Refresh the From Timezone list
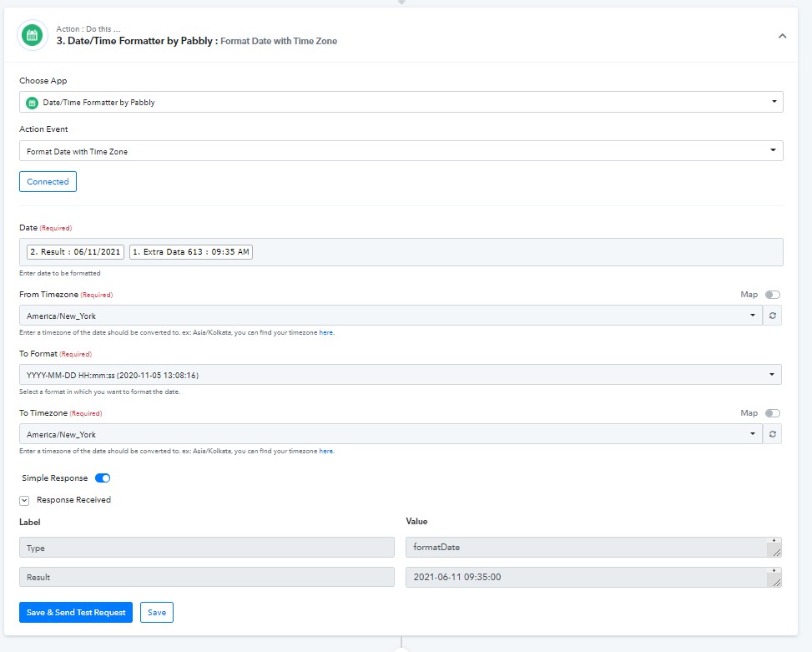Image resolution: width=812 pixels, height=652 pixels. [x=772, y=316]
